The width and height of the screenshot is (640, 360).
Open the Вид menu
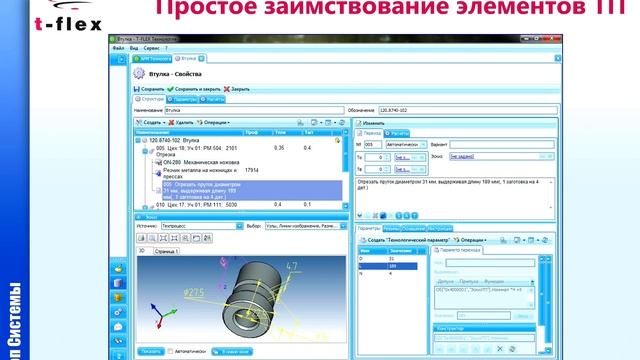click(x=134, y=48)
